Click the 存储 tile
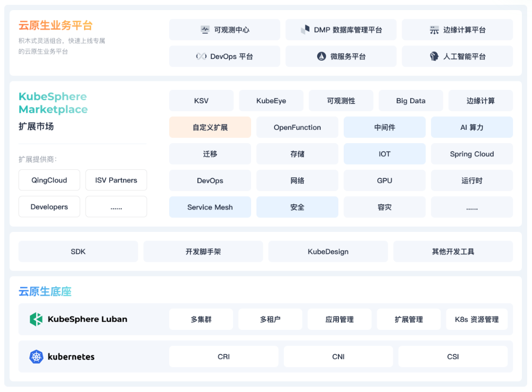Image resolution: width=532 pixels, height=392 pixels. (297, 154)
